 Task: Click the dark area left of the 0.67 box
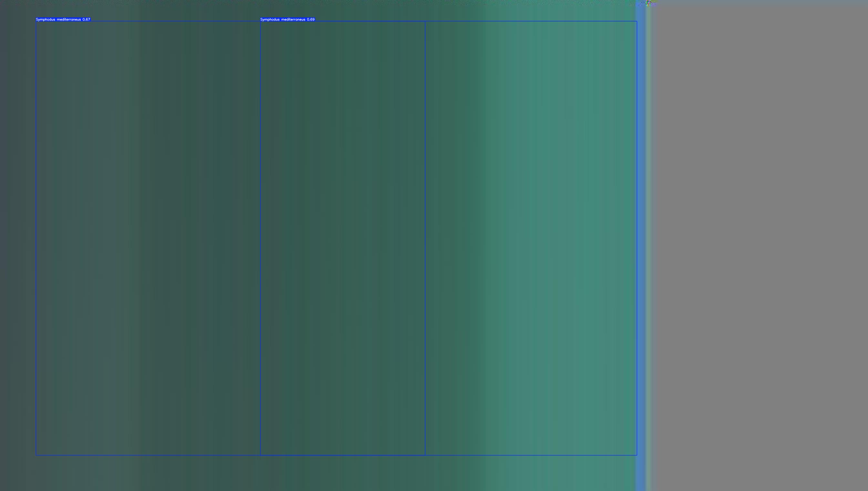click(17, 236)
